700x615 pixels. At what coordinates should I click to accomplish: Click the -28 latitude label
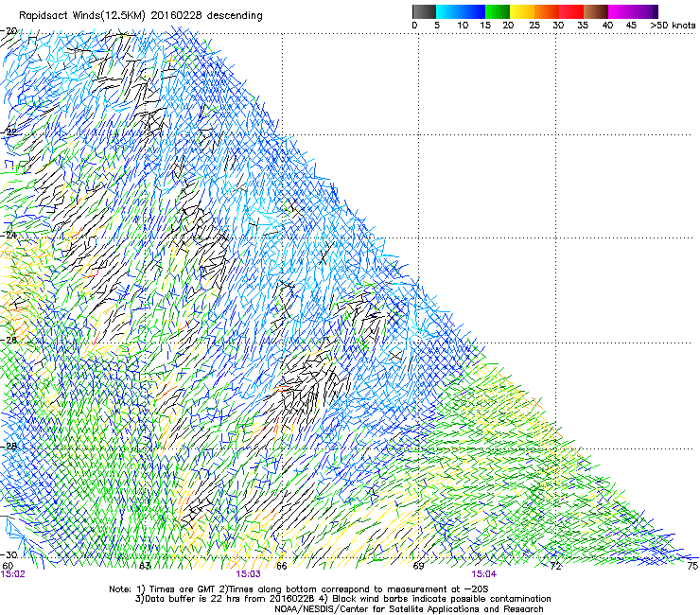point(9,447)
